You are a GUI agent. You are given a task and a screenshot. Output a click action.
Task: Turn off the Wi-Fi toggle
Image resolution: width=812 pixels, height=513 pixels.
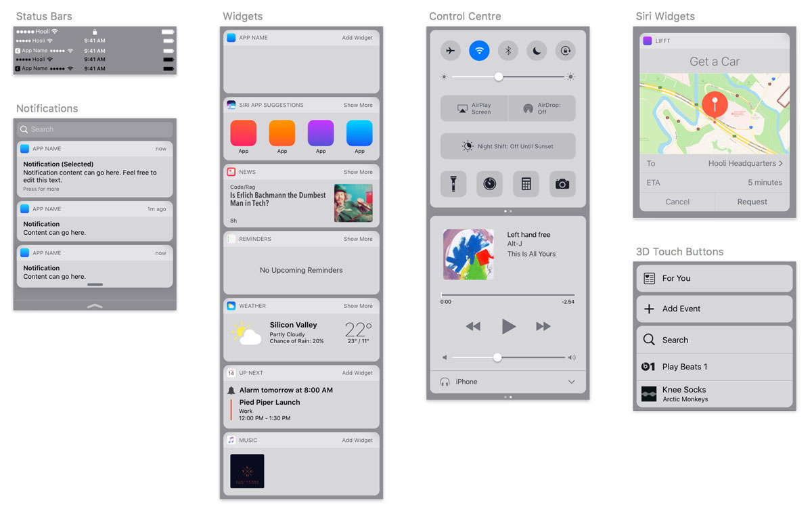(479, 51)
